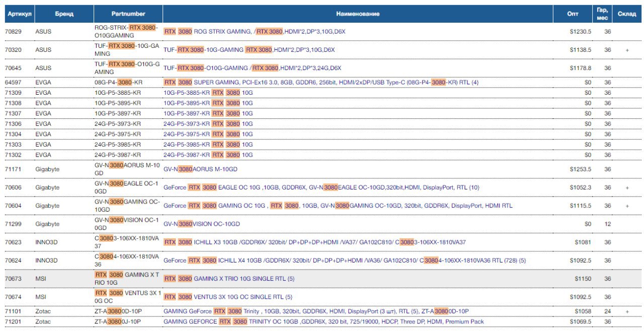
Task: Click the Склад column header
Action: [x=627, y=14]
